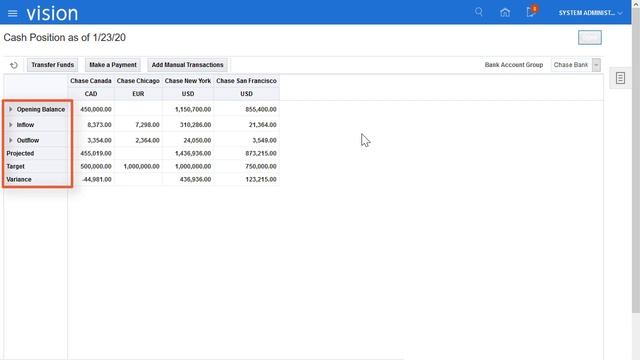
Task: Open the Bank Account Group dropdown arrow
Action: [596, 65]
